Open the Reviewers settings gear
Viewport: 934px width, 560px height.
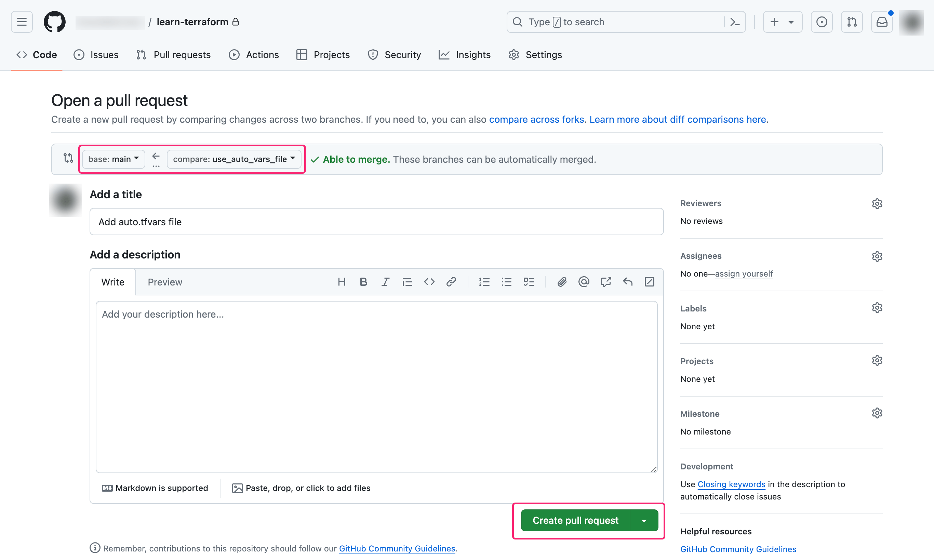877,204
